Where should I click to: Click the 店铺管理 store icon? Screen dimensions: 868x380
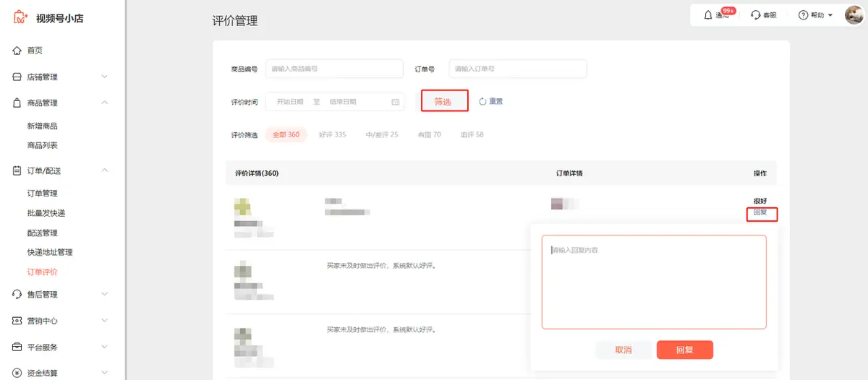point(17,77)
